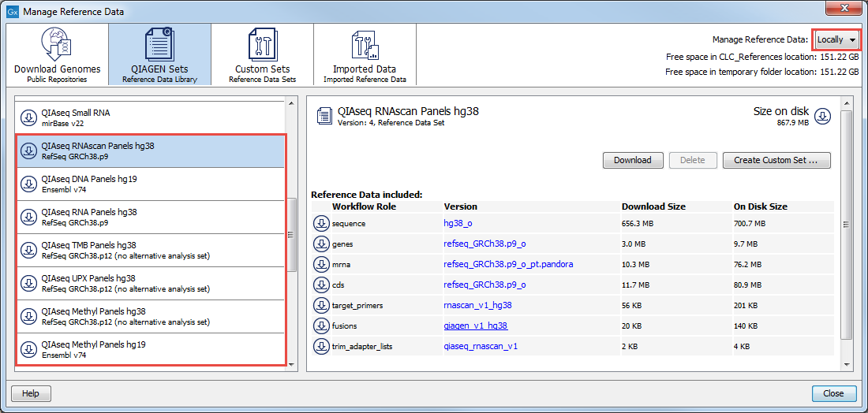Open the Imported Data tab

coord(365,54)
